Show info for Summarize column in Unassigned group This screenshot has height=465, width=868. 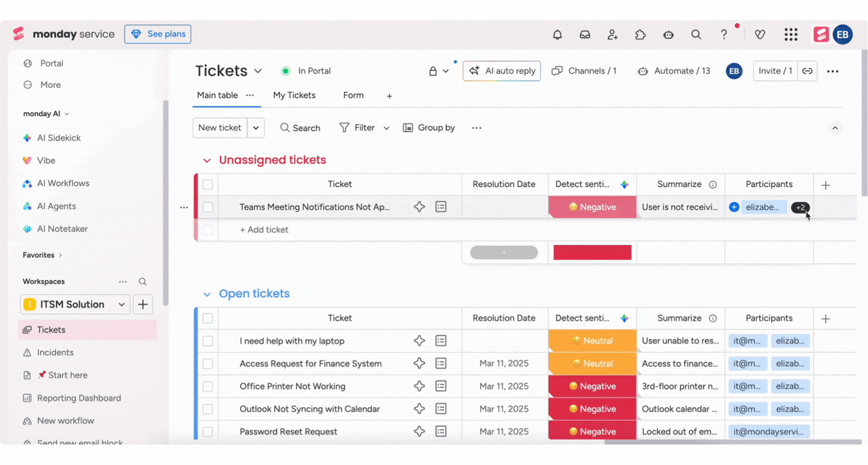tap(713, 185)
